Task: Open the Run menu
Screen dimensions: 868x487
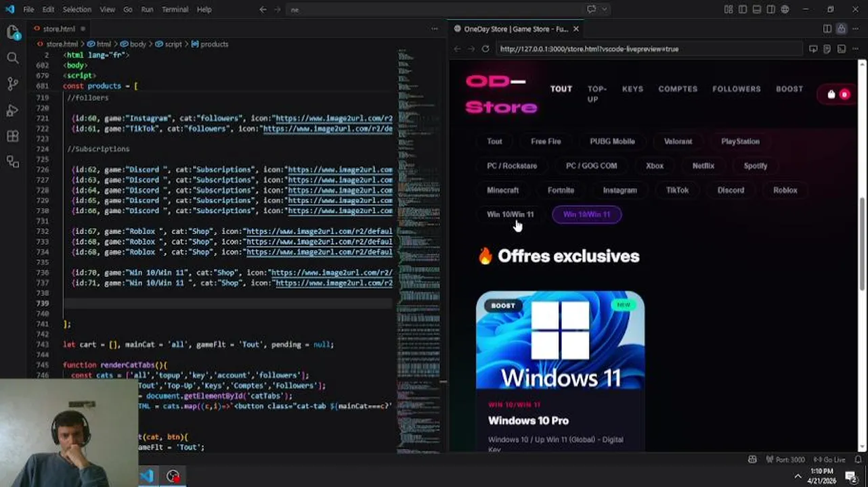Action: pyautogui.click(x=147, y=9)
